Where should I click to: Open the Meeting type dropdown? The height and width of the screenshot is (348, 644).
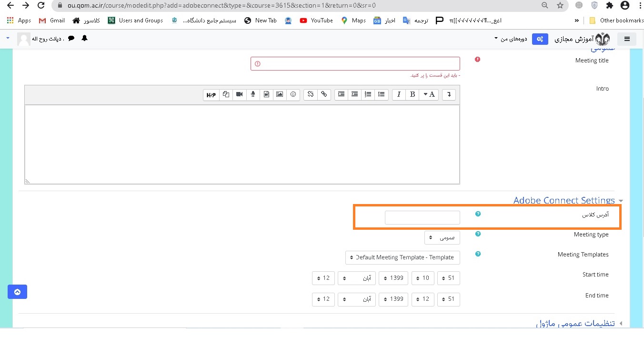tap(442, 237)
